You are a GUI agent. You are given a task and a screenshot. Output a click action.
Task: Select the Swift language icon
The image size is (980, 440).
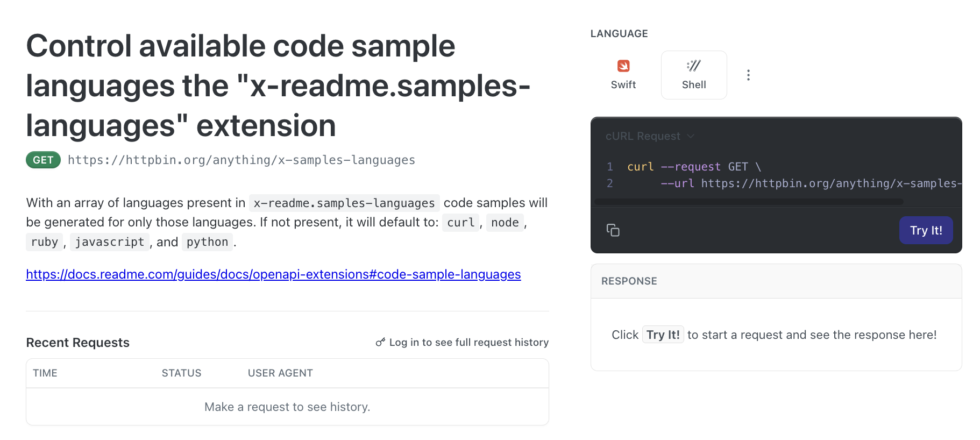pos(623,66)
